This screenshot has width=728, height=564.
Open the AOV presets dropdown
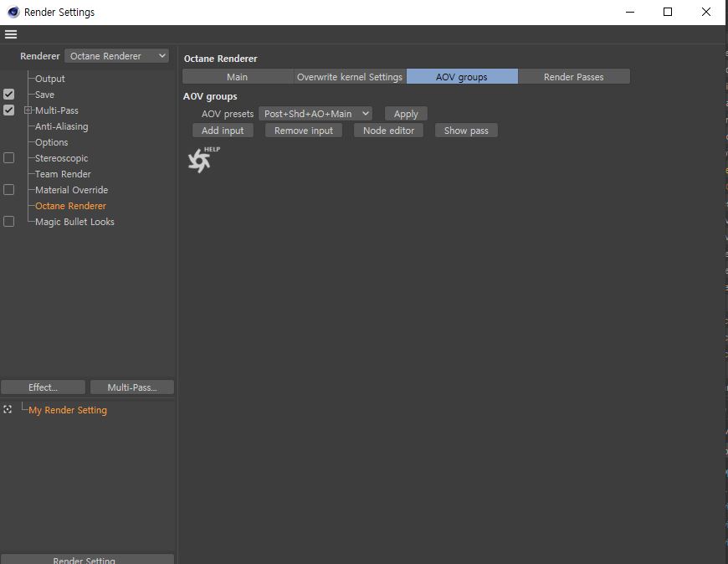[315, 114]
